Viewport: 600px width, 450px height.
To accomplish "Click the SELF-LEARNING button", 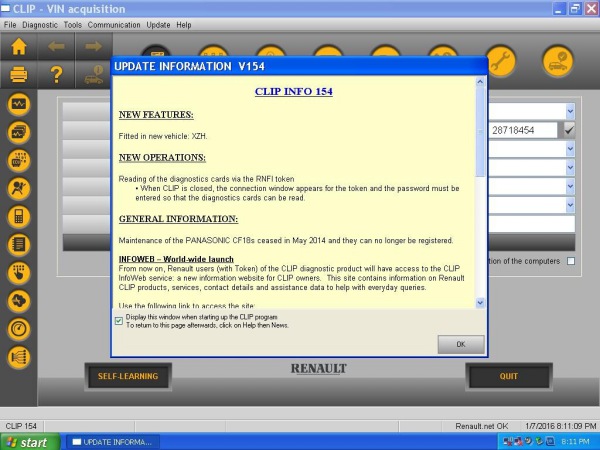I will pos(128,376).
